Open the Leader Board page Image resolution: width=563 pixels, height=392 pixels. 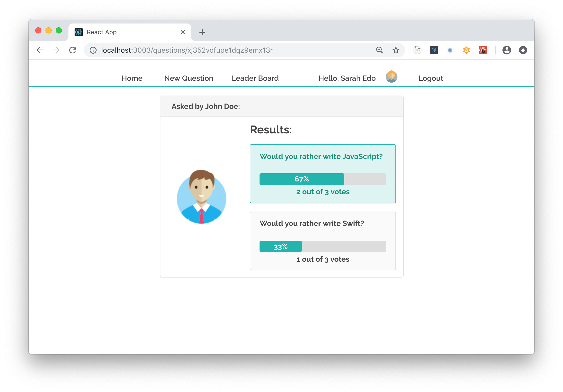[x=255, y=78]
